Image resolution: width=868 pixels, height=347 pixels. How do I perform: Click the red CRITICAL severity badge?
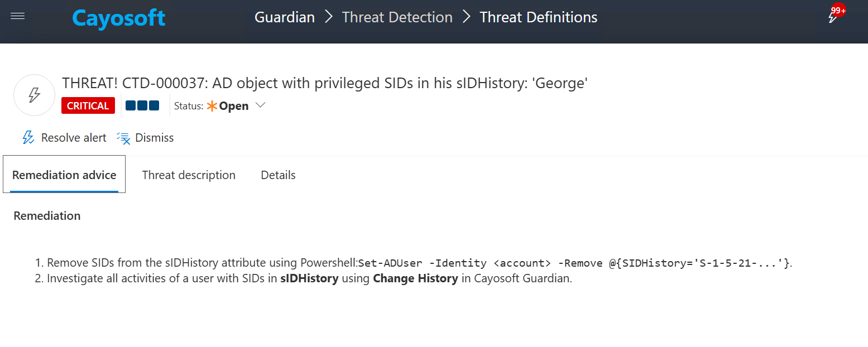tap(88, 105)
